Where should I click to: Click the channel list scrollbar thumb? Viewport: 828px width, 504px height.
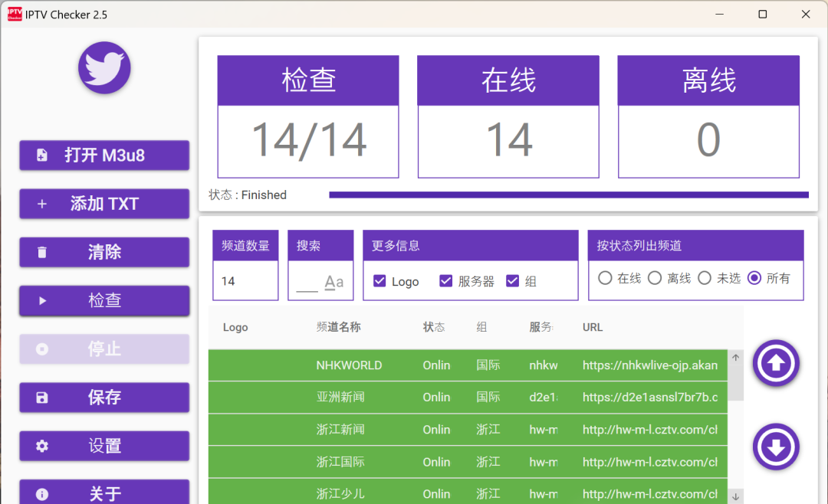click(735, 382)
